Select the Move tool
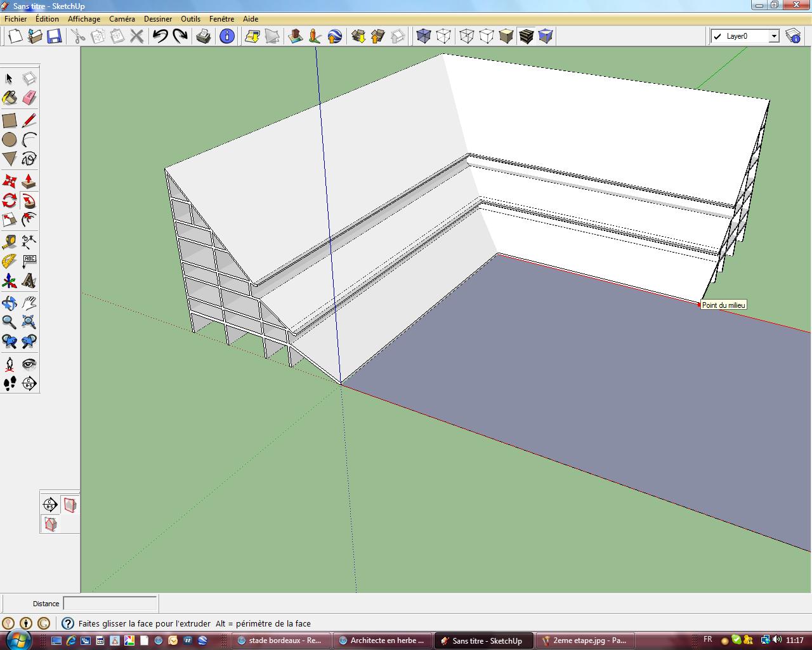Viewport: 812px width, 650px height. (10, 182)
